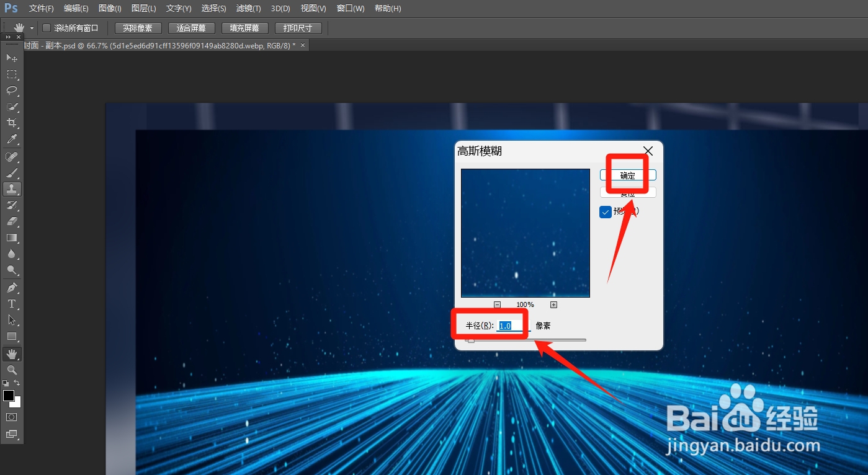Click the Photoshop Ps logo
Image resolution: width=868 pixels, height=475 pixels.
(x=11, y=8)
